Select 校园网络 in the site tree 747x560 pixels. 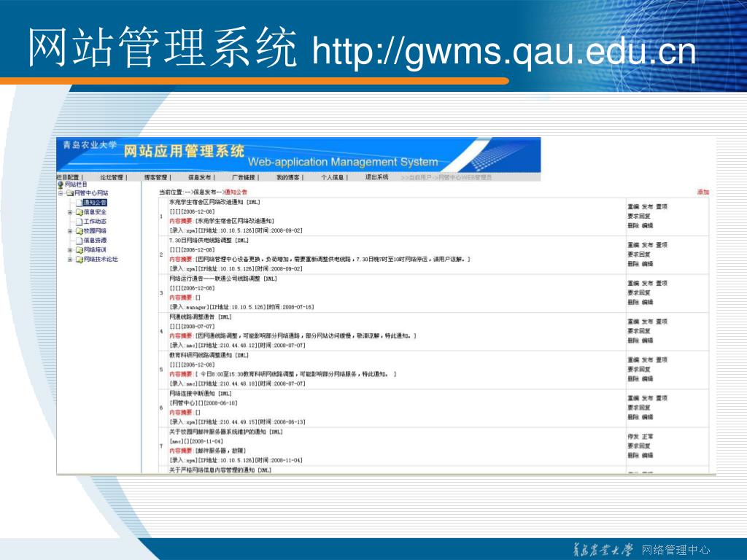coord(95,231)
